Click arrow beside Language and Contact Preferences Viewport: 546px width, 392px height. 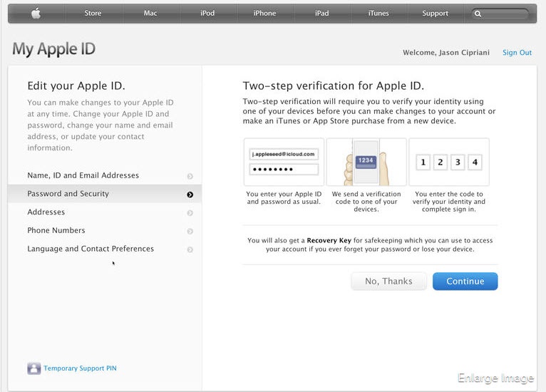(190, 250)
